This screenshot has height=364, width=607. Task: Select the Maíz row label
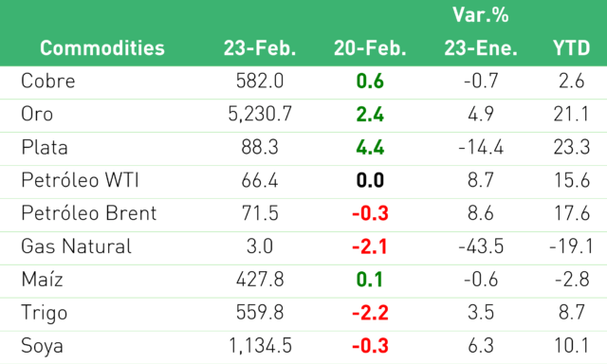point(42,280)
